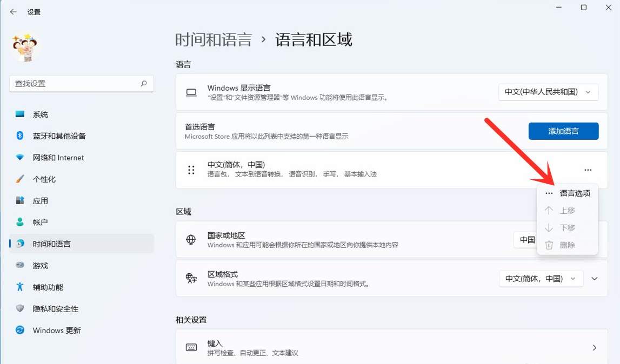This screenshot has width=620, height=364.
Task: Open the Windows 显示语言 dropdown
Action: 548,92
